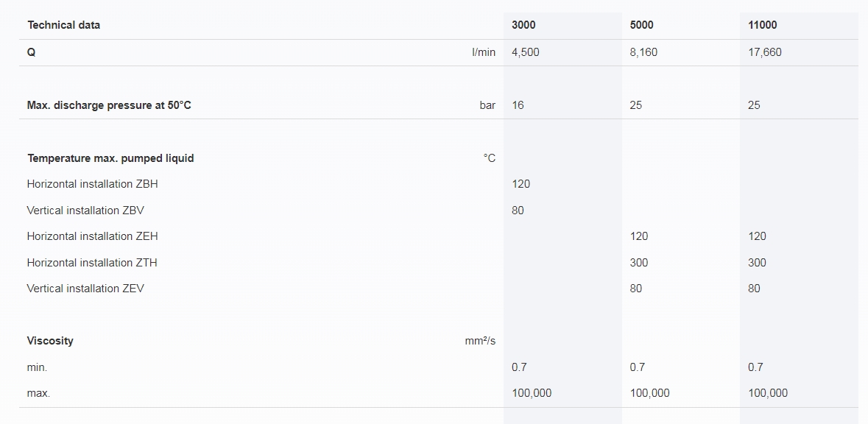
Task: Click the 5000 column header
Action: pyautogui.click(x=641, y=25)
